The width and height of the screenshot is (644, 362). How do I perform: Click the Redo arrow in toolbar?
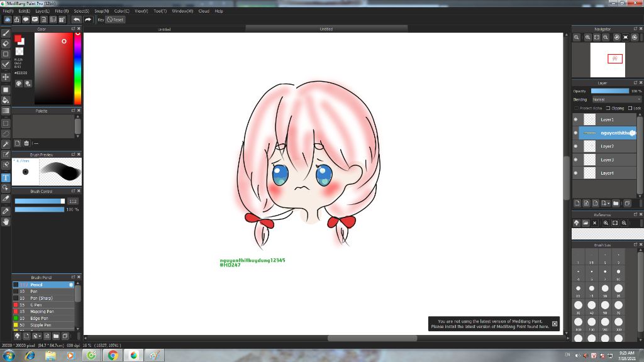(88, 19)
